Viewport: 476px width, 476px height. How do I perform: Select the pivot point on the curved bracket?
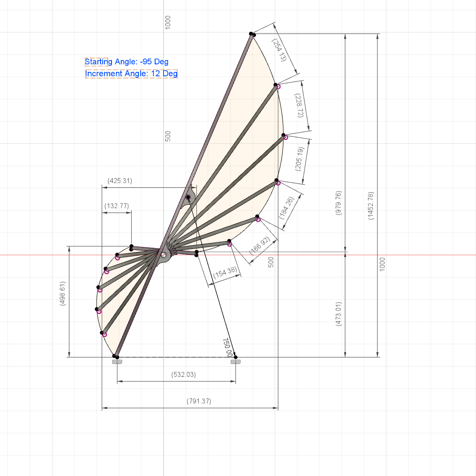188,197
